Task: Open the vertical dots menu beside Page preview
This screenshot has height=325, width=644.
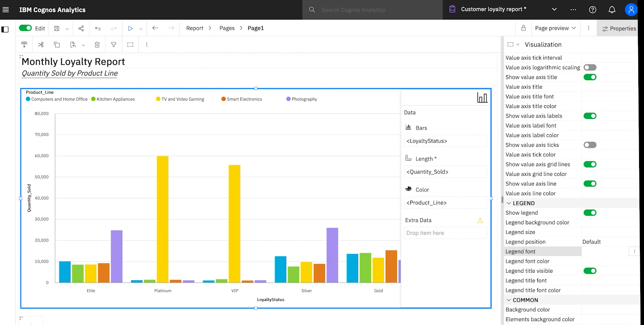Action: (588, 28)
